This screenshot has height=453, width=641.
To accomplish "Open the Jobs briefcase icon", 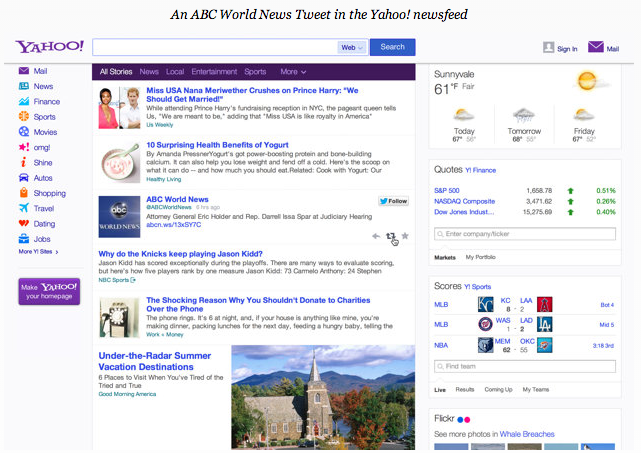I will tap(24, 238).
